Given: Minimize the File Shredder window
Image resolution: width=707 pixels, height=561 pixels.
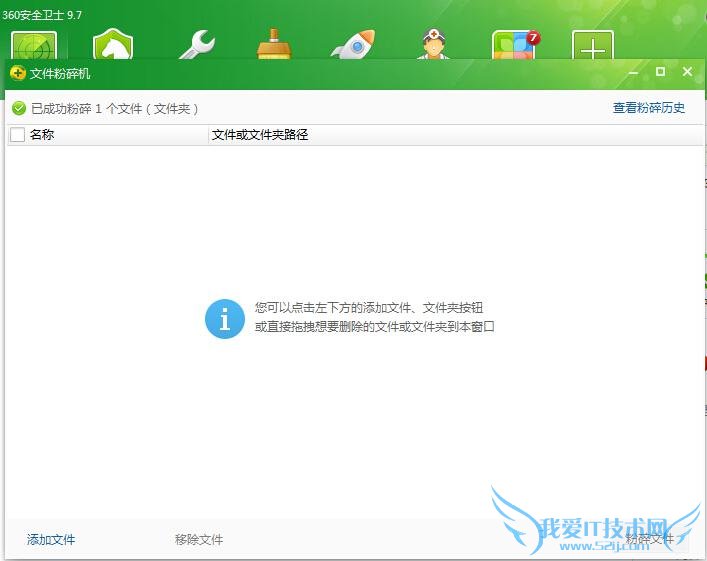Looking at the screenshot, I should pyautogui.click(x=634, y=72).
